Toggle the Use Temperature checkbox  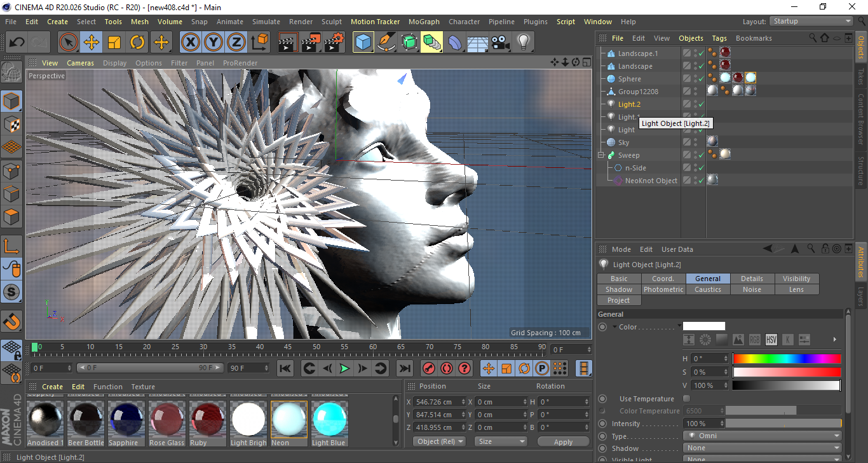686,398
